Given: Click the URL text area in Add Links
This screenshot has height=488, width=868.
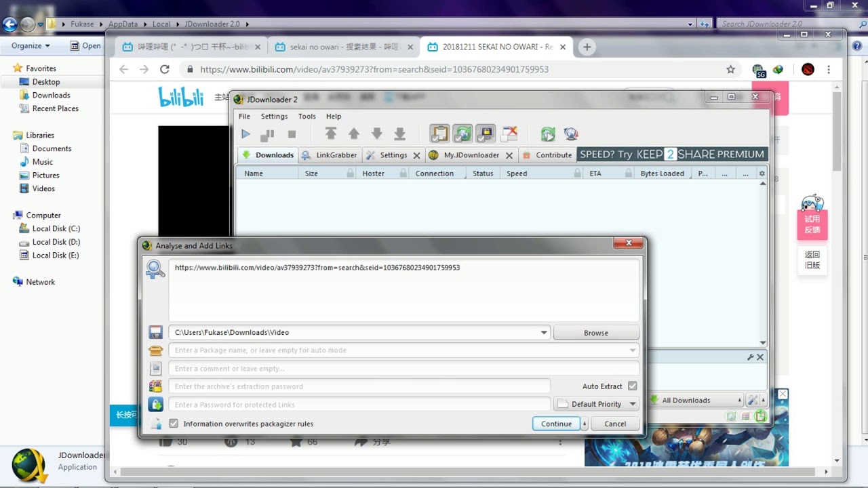Looking at the screenshot, I should pyautogui.click(x=403, y=290).
